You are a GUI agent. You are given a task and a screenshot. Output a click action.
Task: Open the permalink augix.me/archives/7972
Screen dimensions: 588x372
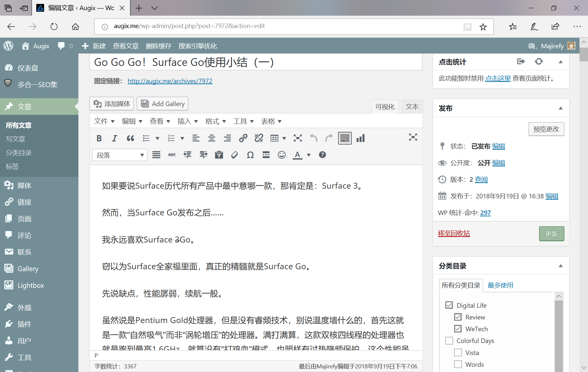[170, 81]
